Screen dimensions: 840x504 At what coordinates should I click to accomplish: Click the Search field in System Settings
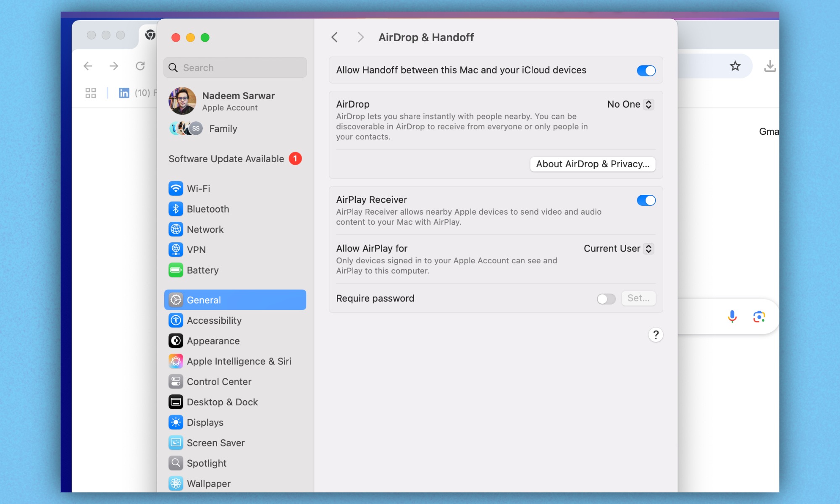[x=235, y=67]
